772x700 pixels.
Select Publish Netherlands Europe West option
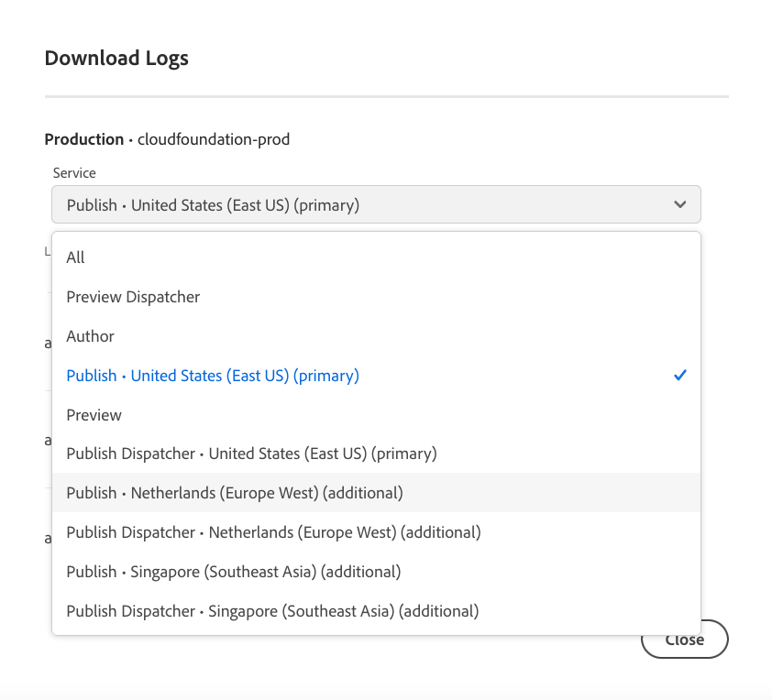pos(235,493)
